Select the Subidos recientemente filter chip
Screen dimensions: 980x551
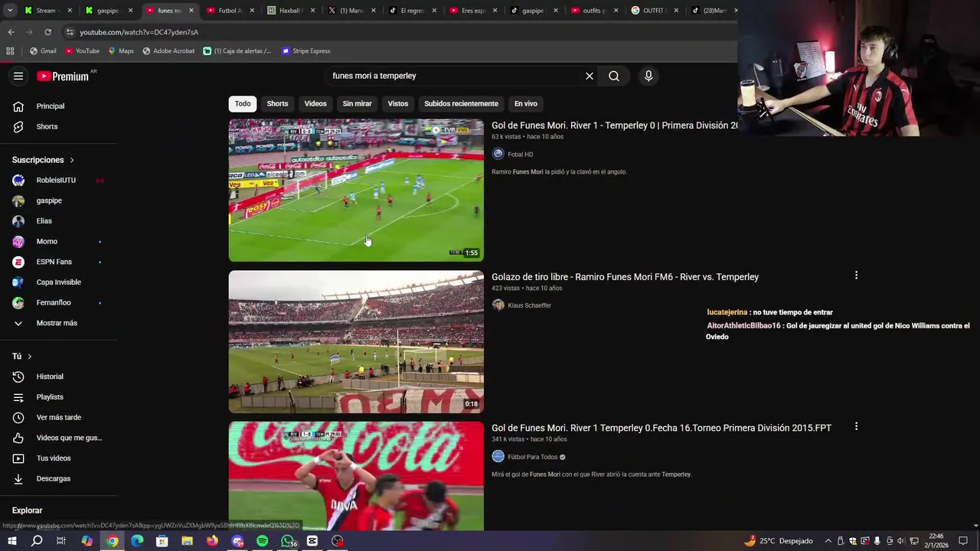(461, 103)
